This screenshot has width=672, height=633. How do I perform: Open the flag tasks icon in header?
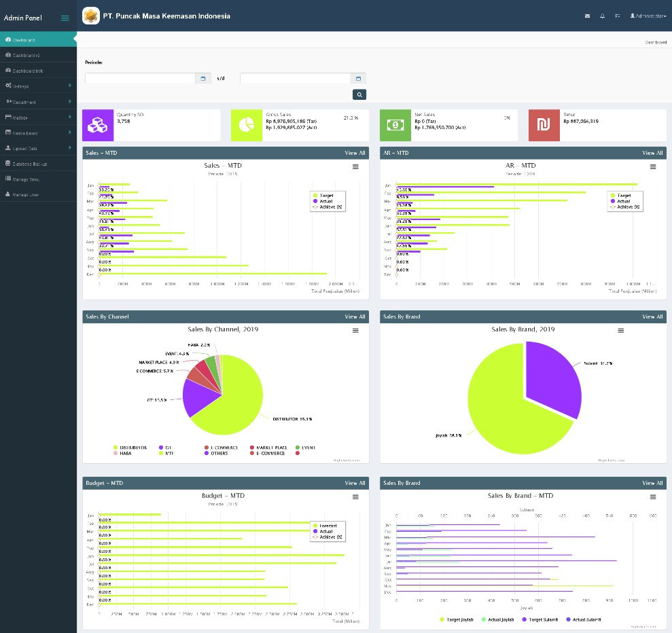coord(618,16)
